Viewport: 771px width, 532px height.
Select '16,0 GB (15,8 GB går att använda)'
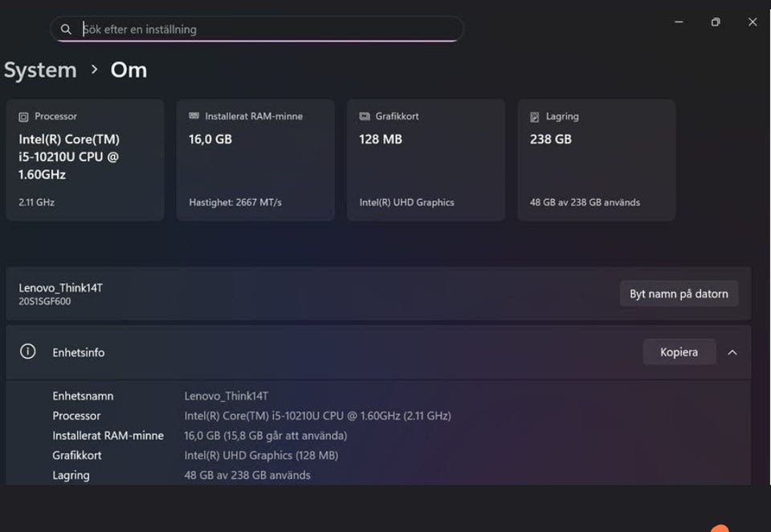tap(266, 436)
